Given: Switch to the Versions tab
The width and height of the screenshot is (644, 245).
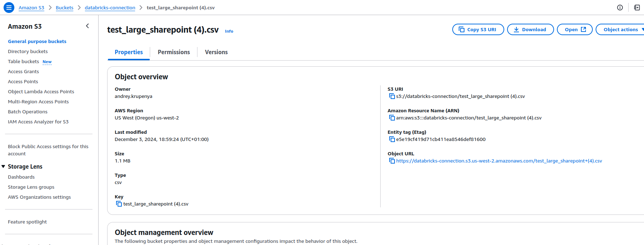Looking at the screenshot, I should 216,52.
